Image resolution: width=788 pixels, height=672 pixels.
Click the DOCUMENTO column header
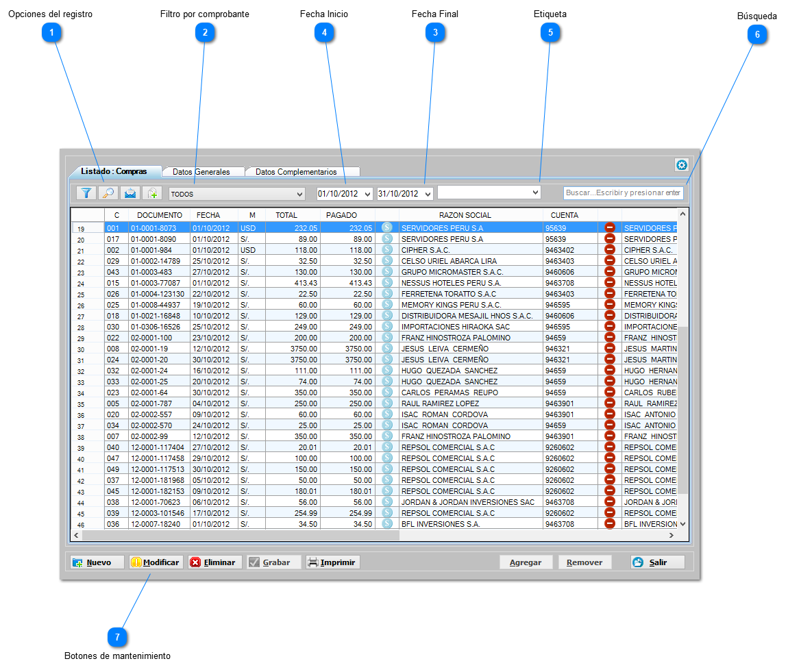point(160,215)
